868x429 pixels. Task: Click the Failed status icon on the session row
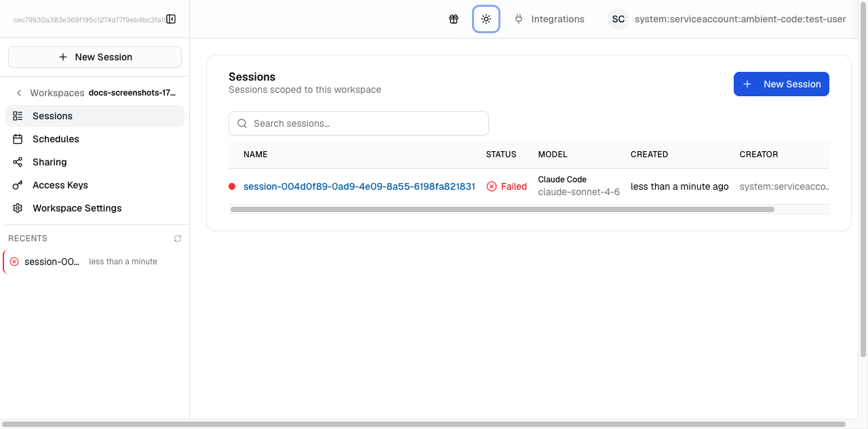click(490, 186)
